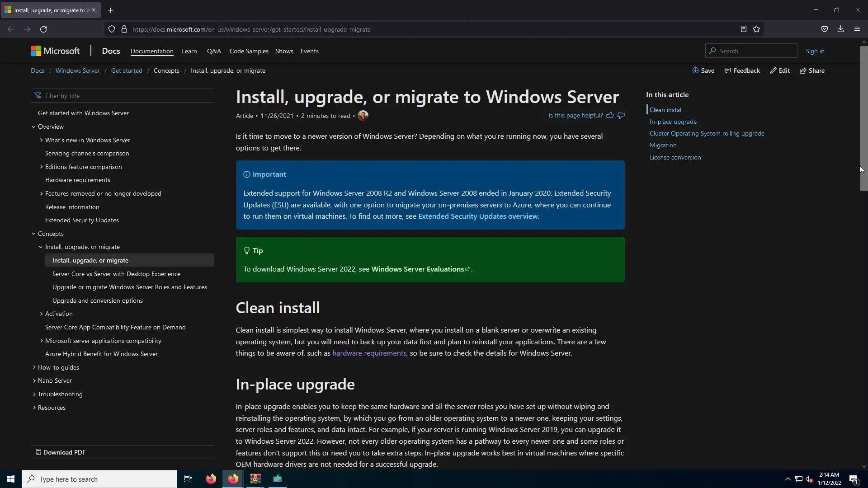868x488 pixels.
Task: Open the Save to Pocket icon
Action: point(825,29)
